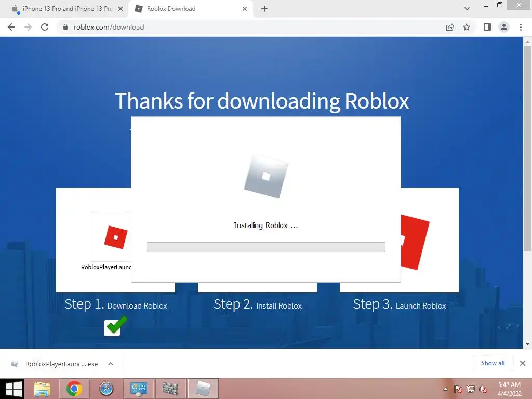Click the muted volume tray icon
Image resolution: width=532 pixels, height=399 pixels.
[x=483, y=389]
